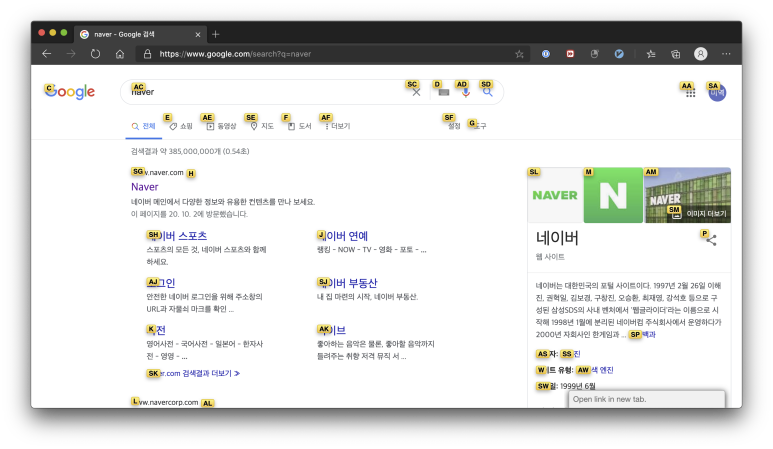The image size is (773, 449).
Task: Open a new browser tab with plus icon
Action: click(215, 34)
